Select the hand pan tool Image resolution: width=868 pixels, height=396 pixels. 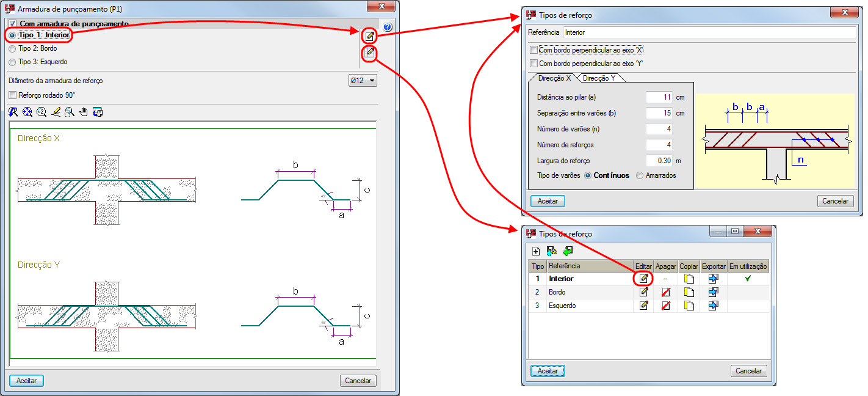(84, 112)
